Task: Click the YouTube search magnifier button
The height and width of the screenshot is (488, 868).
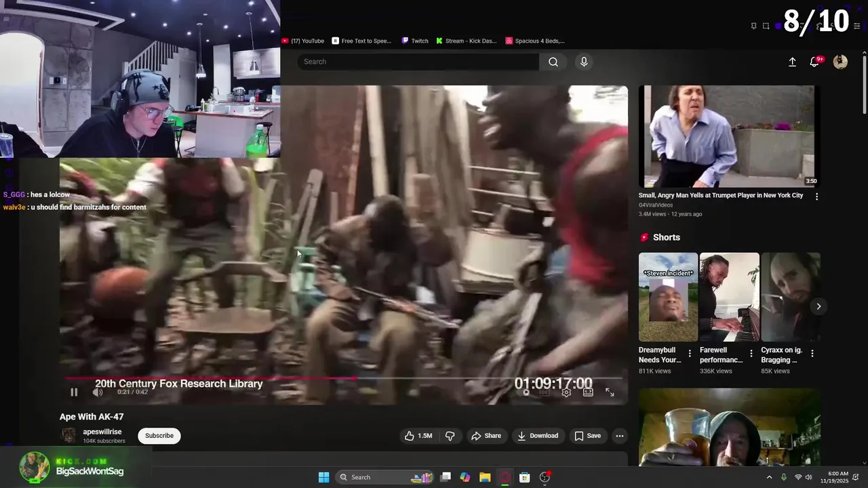Action: 553,62
